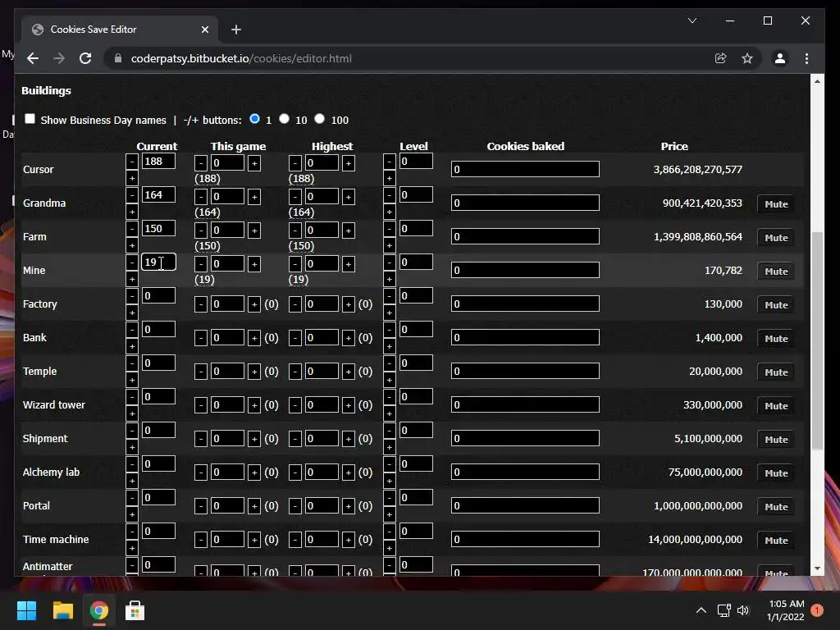This screenshot has height=630, width=840.
Task: Show hidden system tray icons
Action: click(701, 610)
